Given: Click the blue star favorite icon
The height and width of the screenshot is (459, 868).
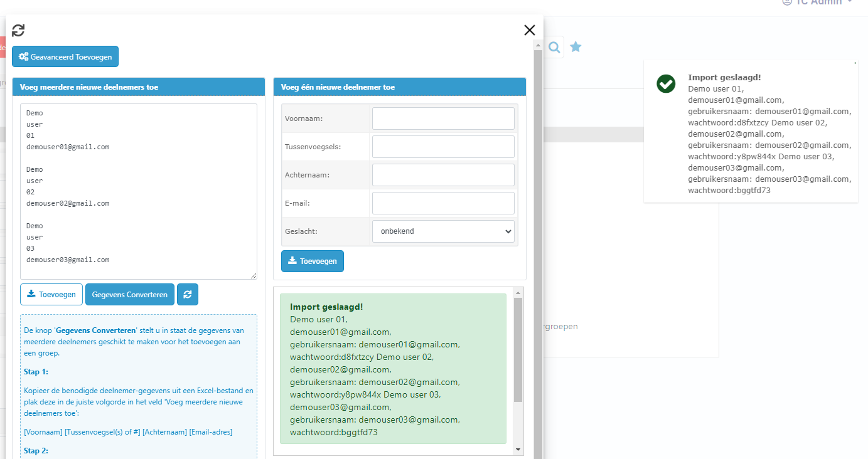Looking at the screenshot, I should pyautogui.click(x=576, y=47).
